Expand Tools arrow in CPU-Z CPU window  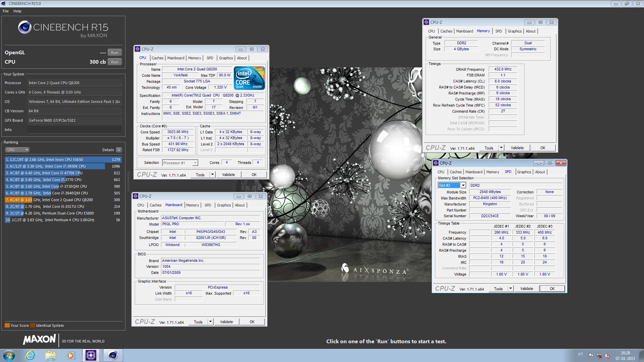[212, 175]
